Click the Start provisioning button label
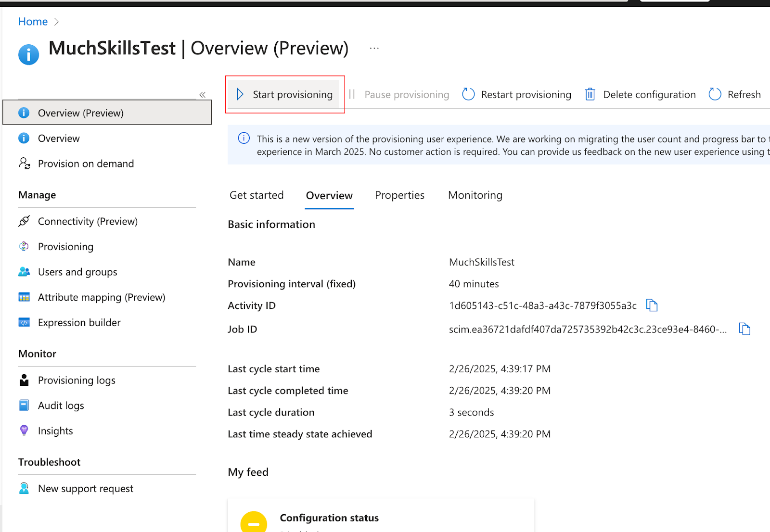The height and width of the screenshot is (532, 770). (293, 94)
